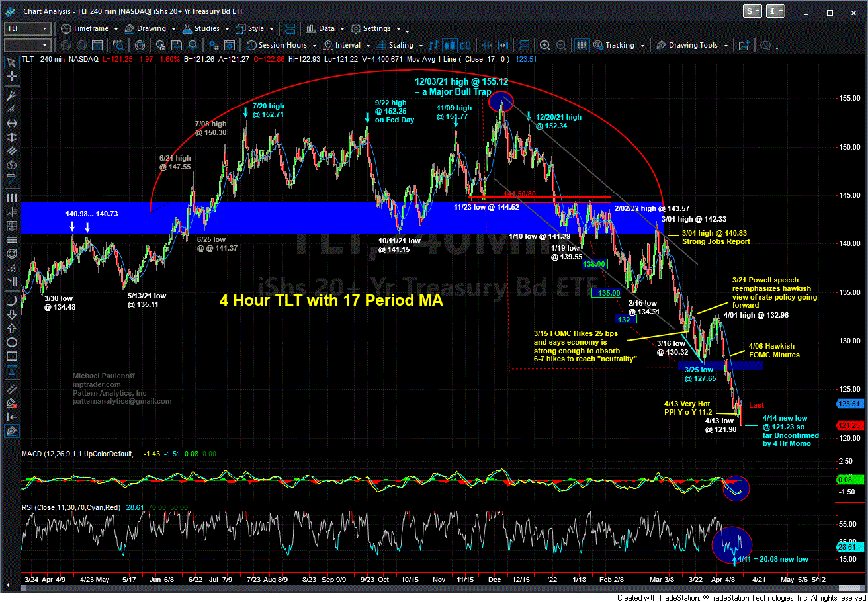
Task: Expand the Drawing Tools dropdown
Action: tap(726, 46)
